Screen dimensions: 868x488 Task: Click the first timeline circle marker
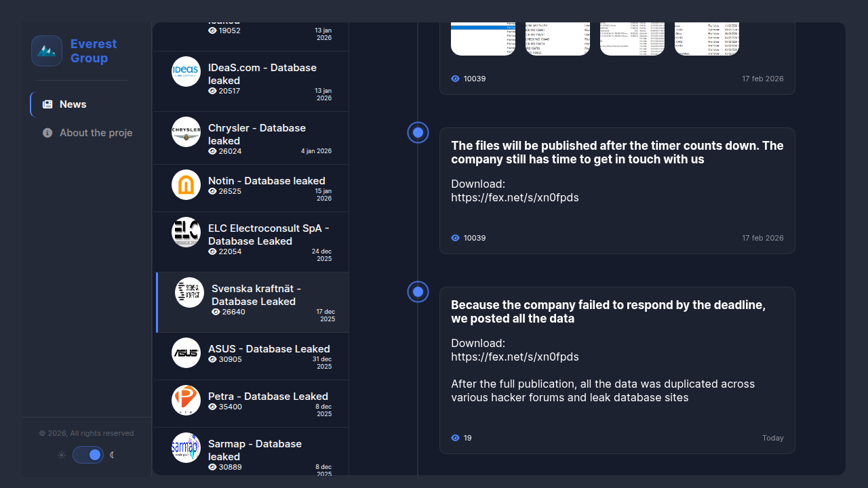(x=418, y=132)
